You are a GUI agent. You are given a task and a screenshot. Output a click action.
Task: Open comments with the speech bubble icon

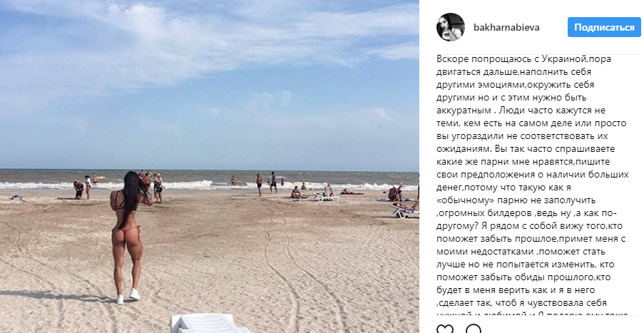point(473,329)
